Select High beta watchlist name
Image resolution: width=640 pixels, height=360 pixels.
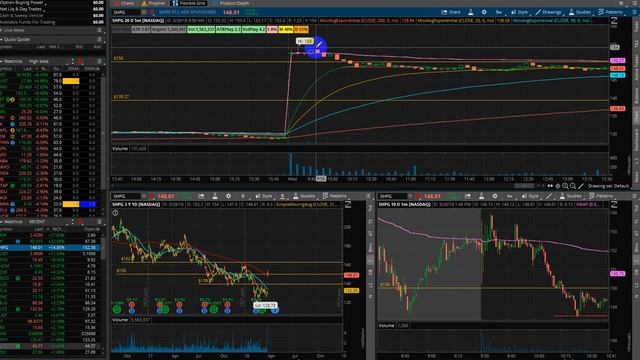(x=39, y=61)
